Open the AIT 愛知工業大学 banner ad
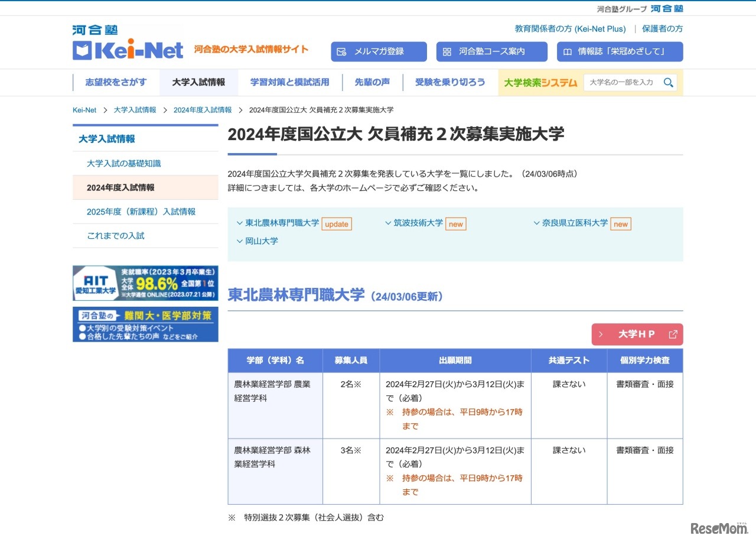The height and width of the screenshot is (542, 756). point(145,283)
